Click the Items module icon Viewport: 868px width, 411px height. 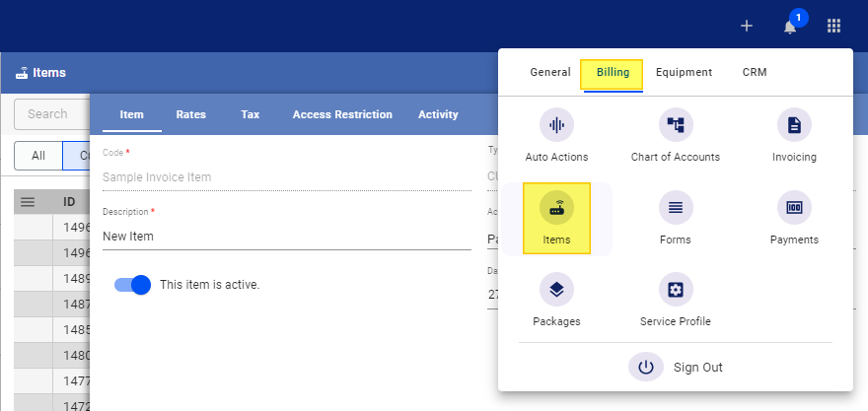pos(556,208)
